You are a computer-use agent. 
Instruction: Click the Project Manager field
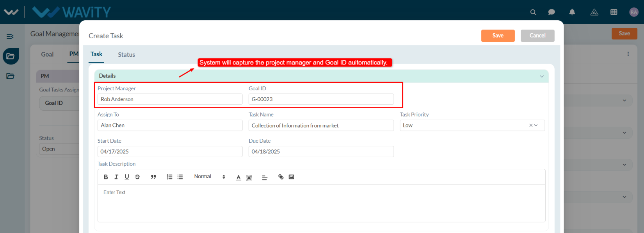(170, 99)
